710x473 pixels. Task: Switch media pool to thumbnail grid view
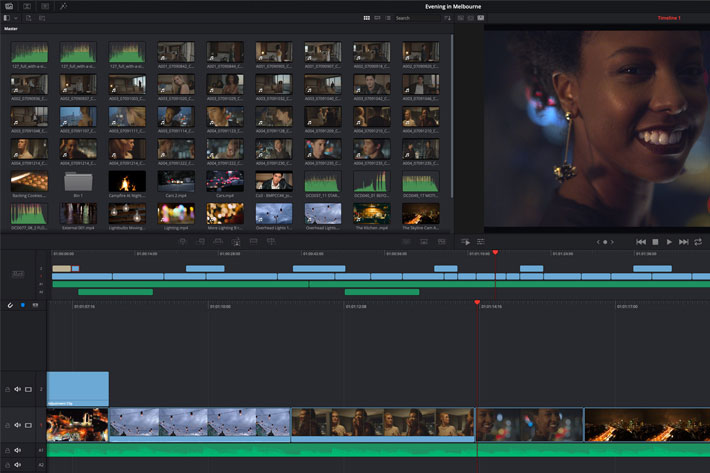[x=367, y=18]
